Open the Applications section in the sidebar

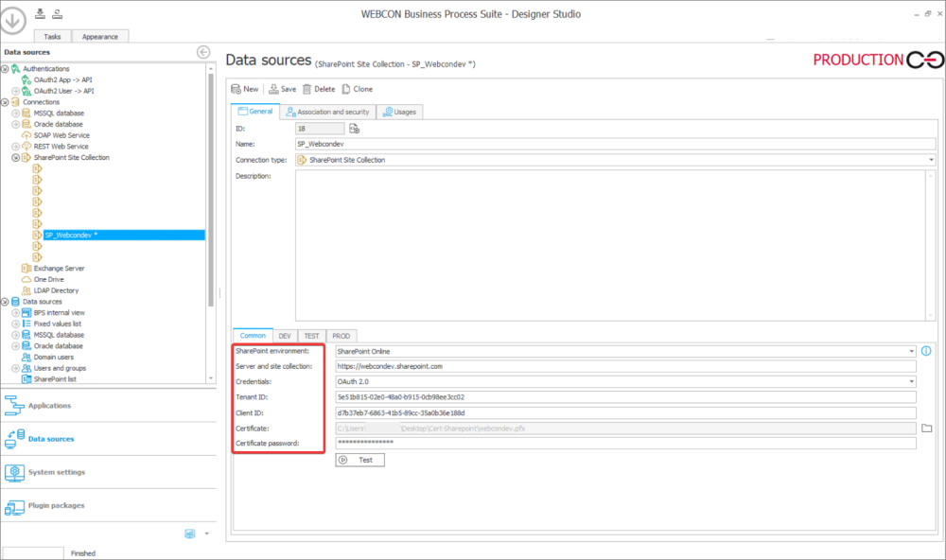click(49, 406)
